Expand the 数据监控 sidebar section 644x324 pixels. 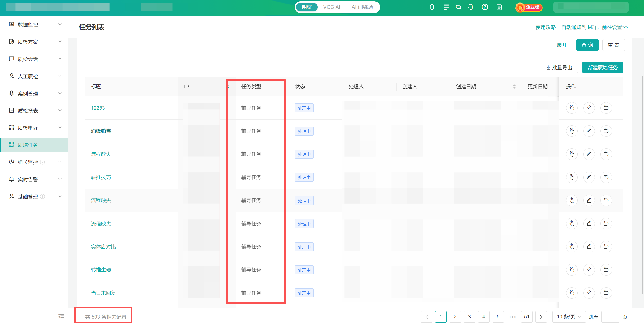click(60, 24)
